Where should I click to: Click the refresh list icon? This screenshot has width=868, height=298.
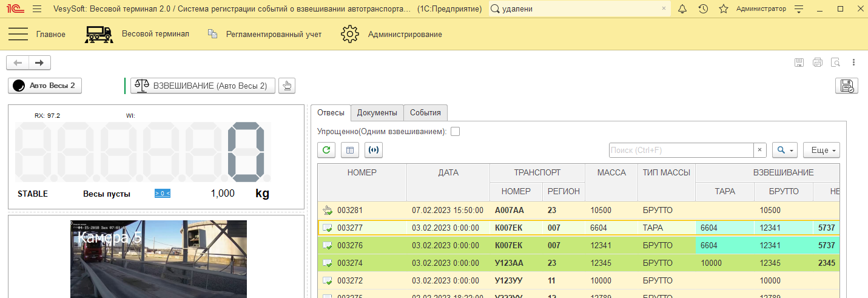coord(326,150)
